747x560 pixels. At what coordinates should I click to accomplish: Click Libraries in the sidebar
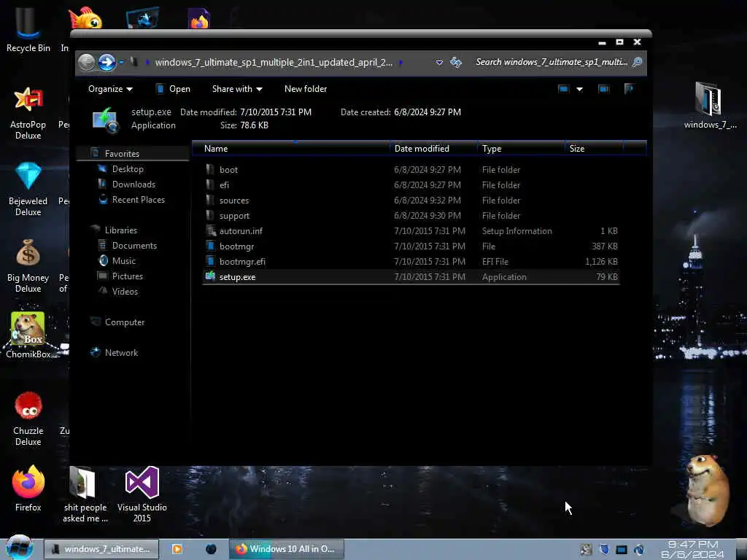120,230
